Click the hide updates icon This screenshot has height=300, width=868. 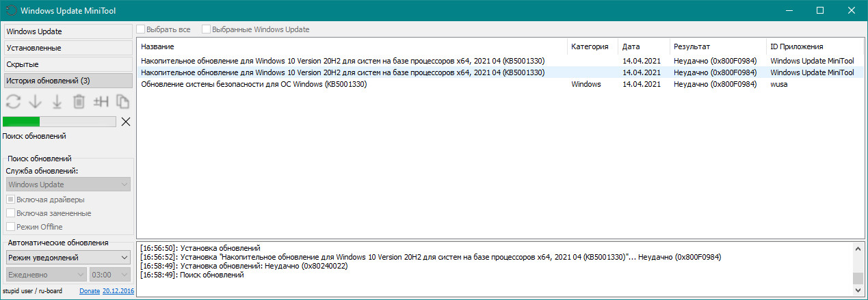[x=101, y=102]
